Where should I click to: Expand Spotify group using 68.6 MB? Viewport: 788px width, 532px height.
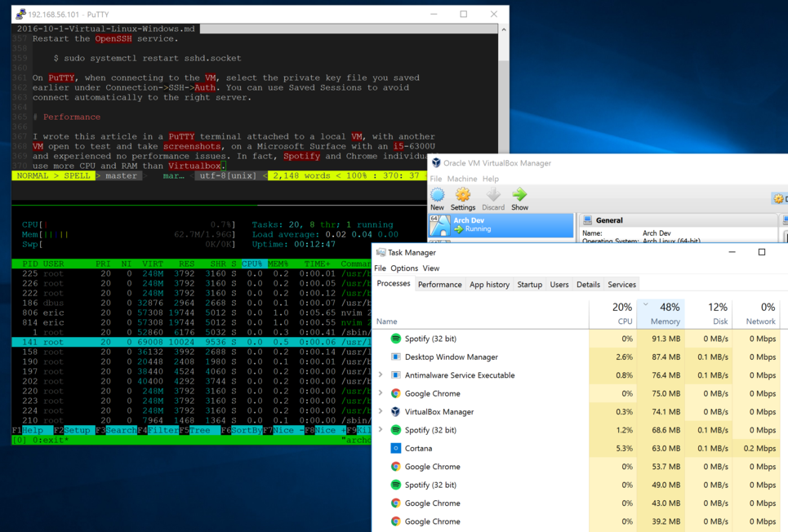pyautogui.click(x=381, y=429)
